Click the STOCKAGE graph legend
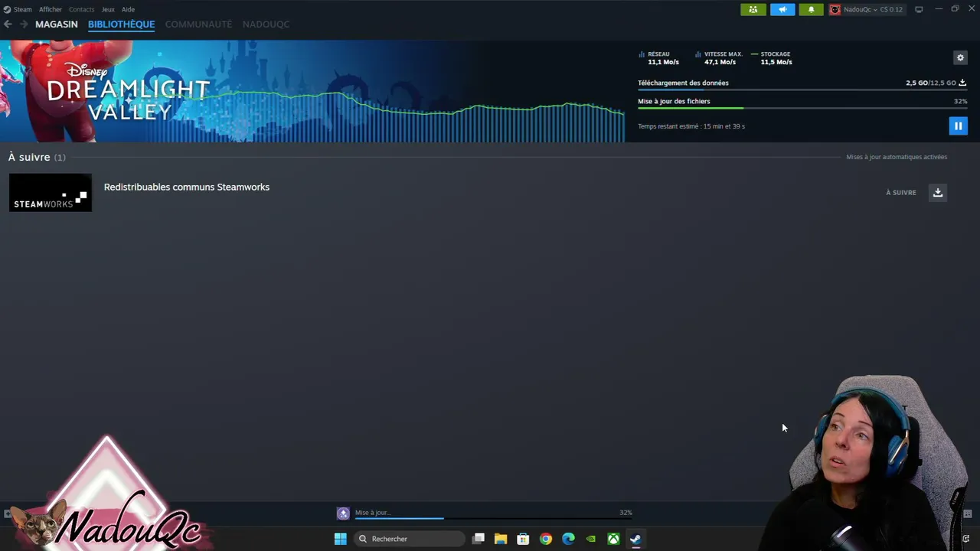This screenshot has width=980, height=551. (x=772, y=58)
